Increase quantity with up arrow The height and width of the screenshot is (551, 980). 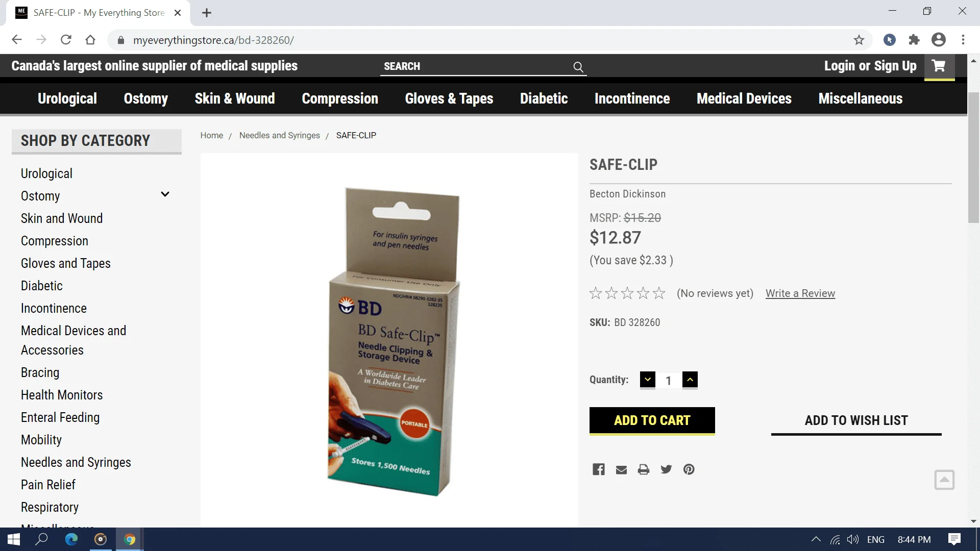coord(690,380)
